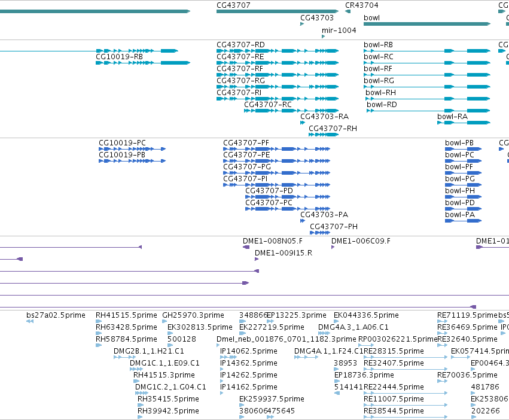Select protein CG43707-PF
The width and height of the screenshot is (509, 420).
click(276, 149)
